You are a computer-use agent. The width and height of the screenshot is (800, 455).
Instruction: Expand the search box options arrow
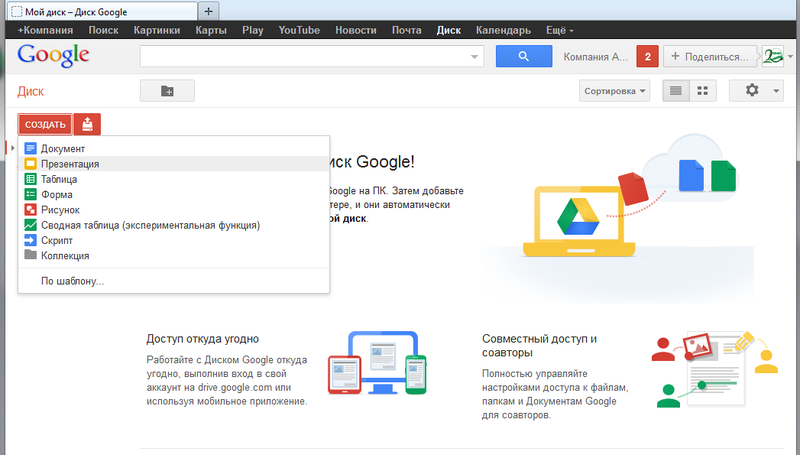pyautogui.click(x=474, y=57)
